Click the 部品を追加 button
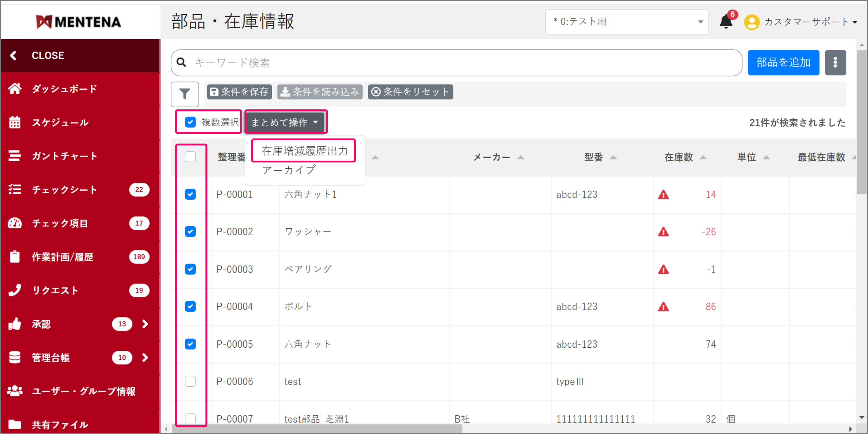 coord(783,63)
